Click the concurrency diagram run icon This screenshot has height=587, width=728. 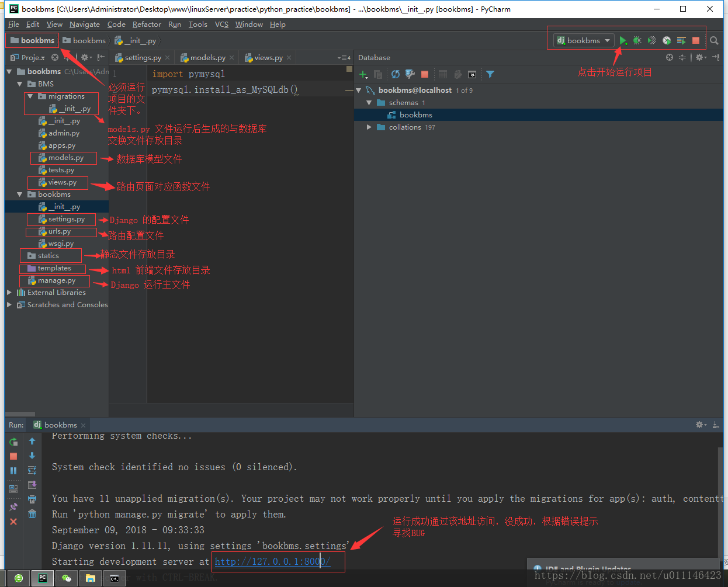pos(681,40)
